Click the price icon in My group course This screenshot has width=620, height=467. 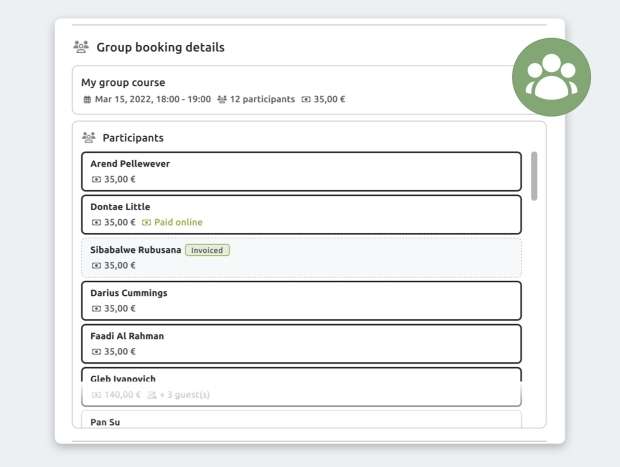tap(306, 100)
